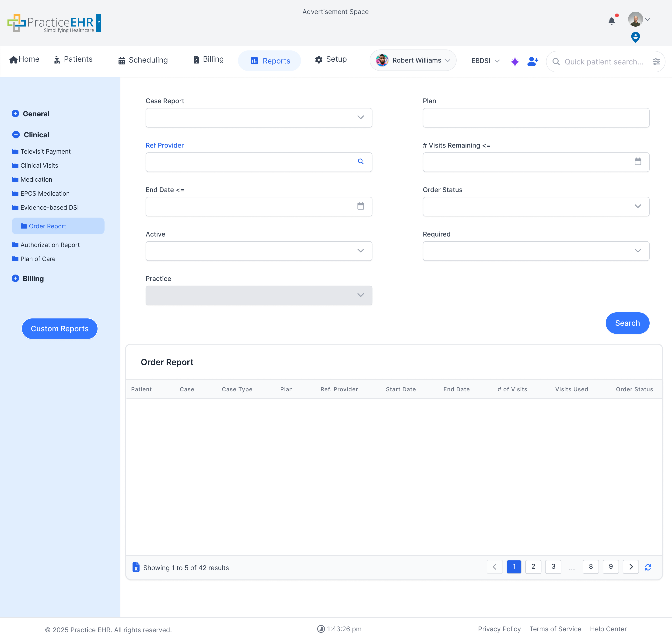
Task: Open the Robert Williams provider dropdown
Action: (x=413, y=60)
